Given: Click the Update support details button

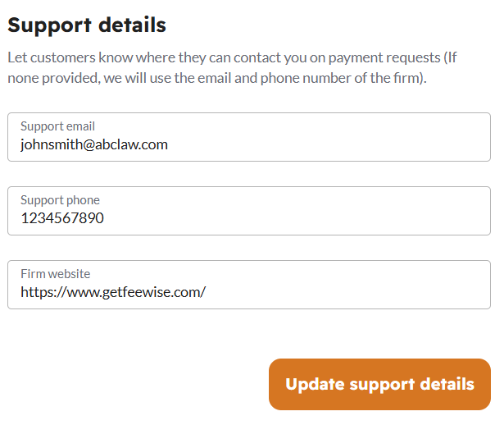Looking at the screenshot, I should pyautogui.click(x=379, y=384).
